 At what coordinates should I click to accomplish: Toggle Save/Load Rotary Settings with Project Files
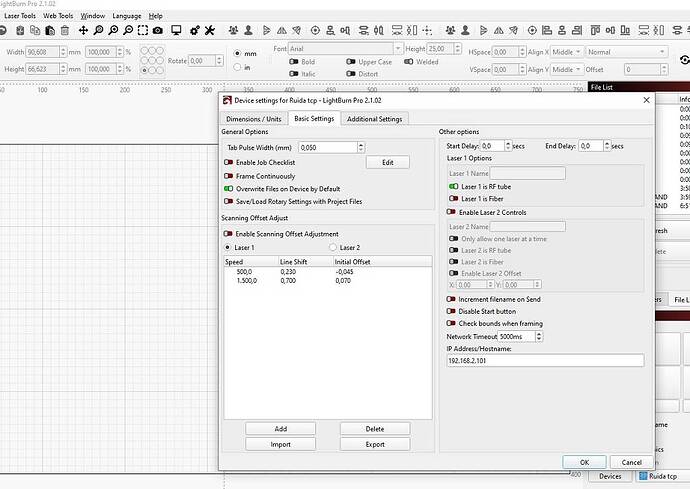coord(228,202)
